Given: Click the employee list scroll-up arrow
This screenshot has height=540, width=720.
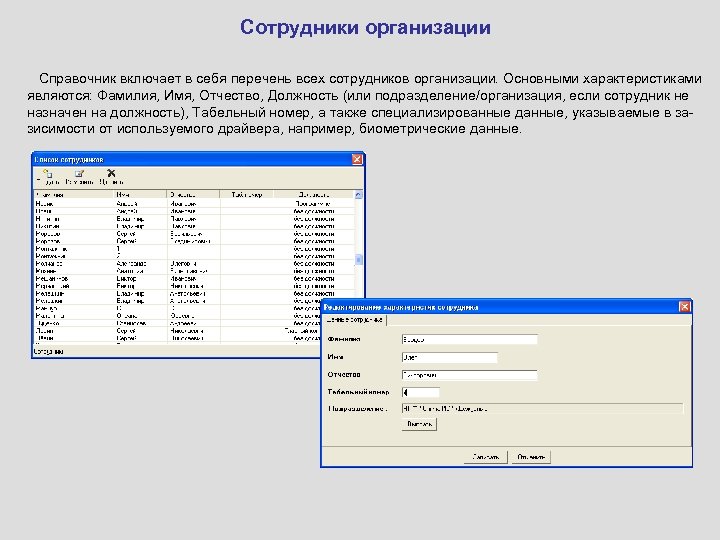Looking at the screenshot, I should [x=359, y=195].
